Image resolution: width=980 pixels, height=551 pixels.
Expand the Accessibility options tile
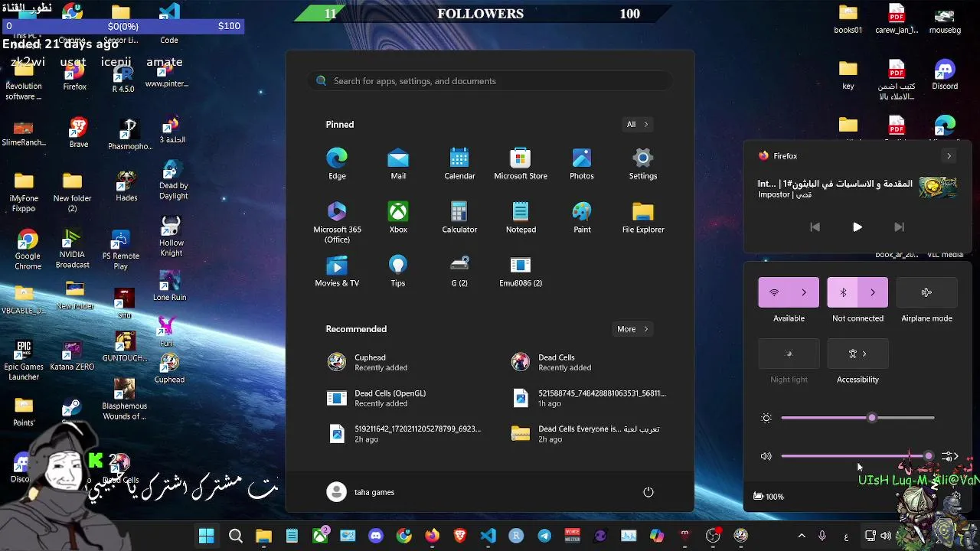[857, 354]
